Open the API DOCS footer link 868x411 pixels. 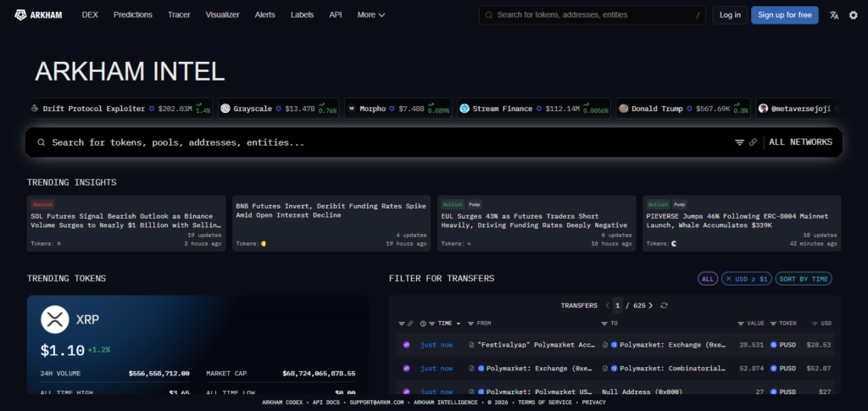(x=326, y=403)
